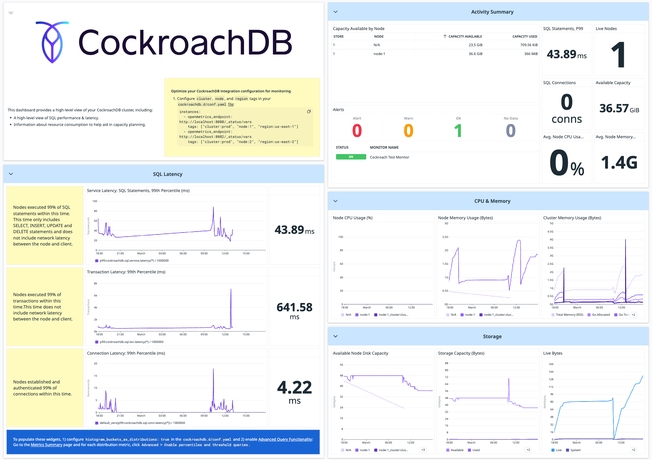Click the Avg. Node Memory 1.4G value
This screenshot has width=652, height=460.
pos(619,163)
